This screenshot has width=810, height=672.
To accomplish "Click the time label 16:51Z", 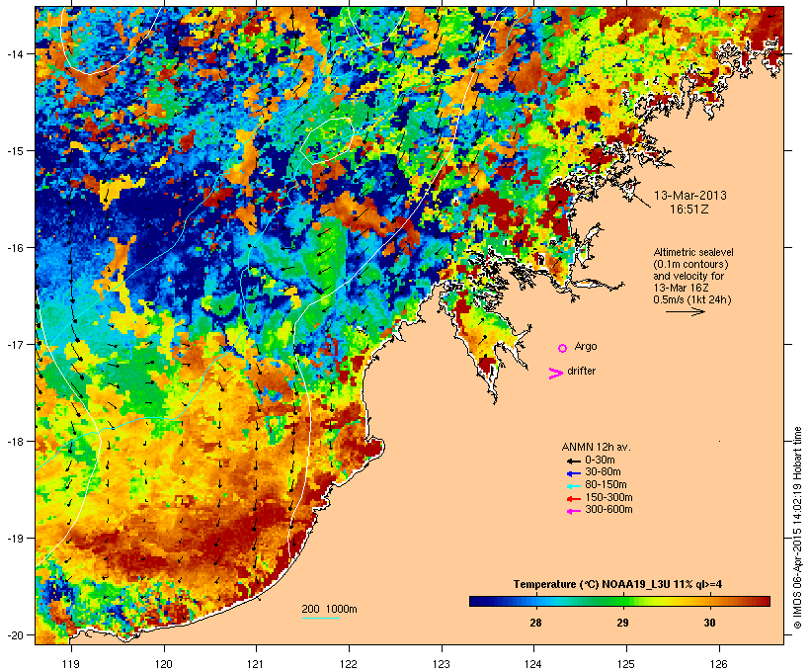I will [x=689, y=210].
